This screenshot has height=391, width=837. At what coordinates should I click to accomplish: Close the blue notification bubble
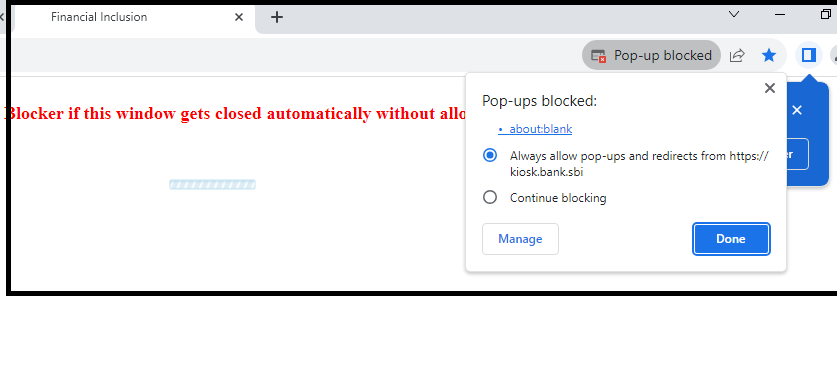(797, 111)
